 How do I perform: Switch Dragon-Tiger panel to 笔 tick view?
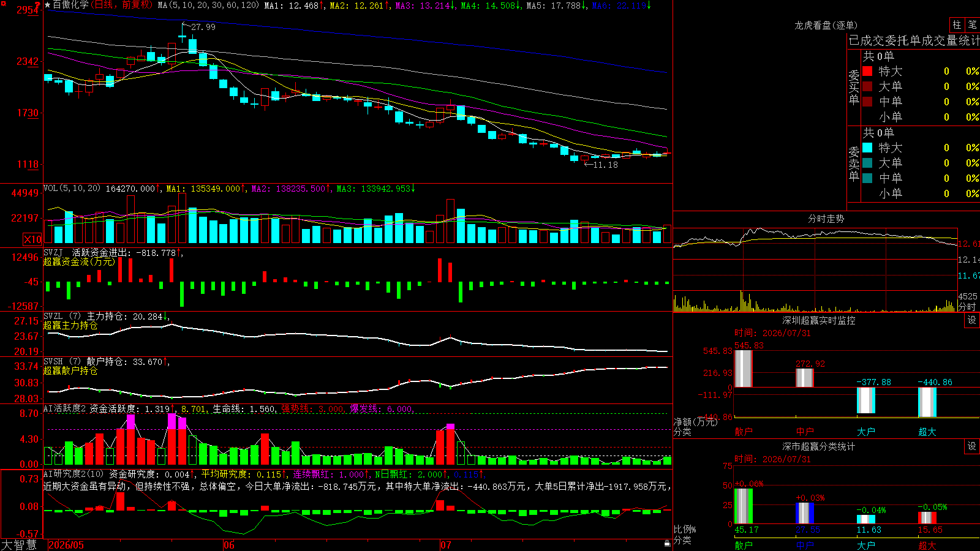(x=973, y=24)
